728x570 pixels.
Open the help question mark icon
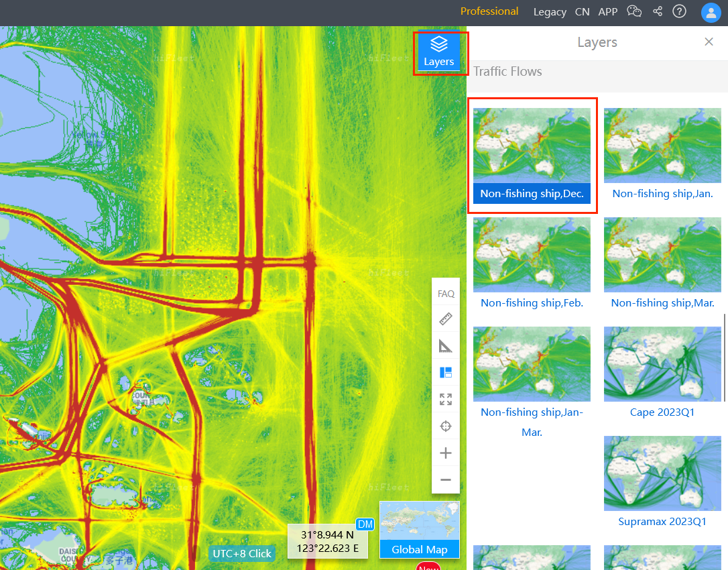679,11
